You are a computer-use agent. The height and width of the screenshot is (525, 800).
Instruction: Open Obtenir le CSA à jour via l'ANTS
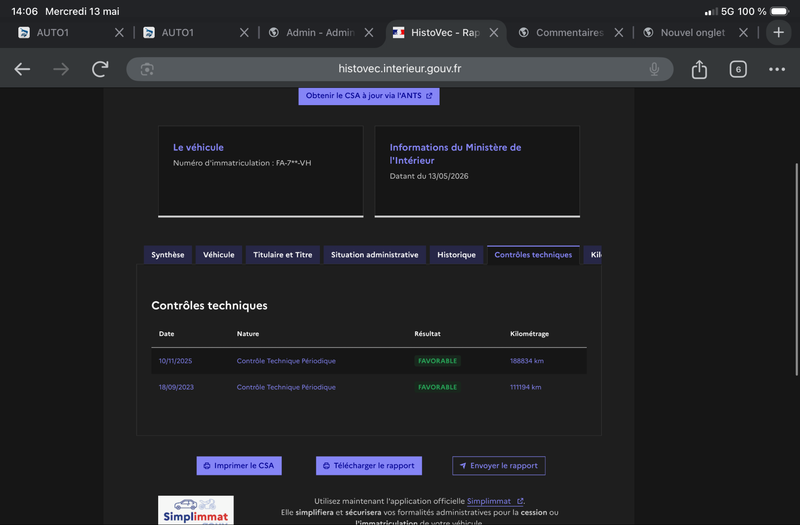(369, 95)
